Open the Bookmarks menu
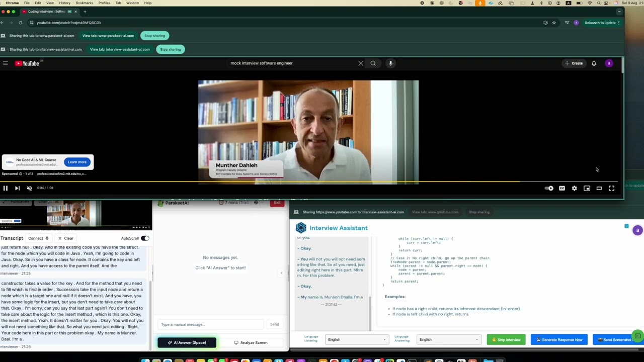This screenshot has height=362, width=644. [84, 3]
